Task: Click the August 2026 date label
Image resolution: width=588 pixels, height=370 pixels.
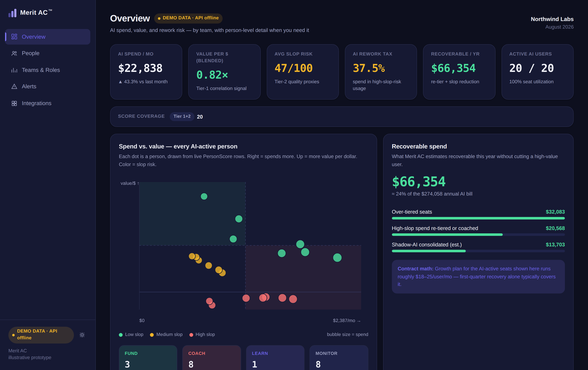Action: coord(559,27)
